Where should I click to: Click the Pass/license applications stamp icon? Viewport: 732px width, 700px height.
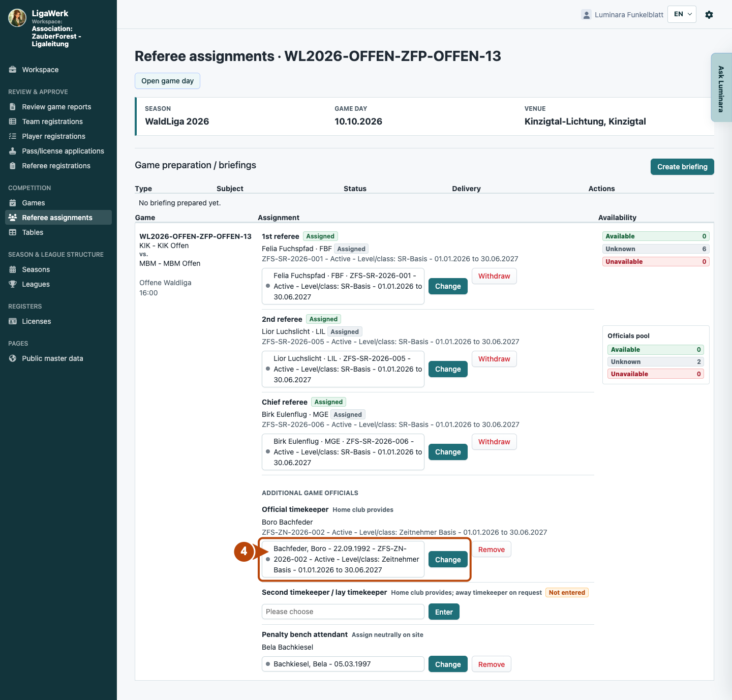click(13, 151)
